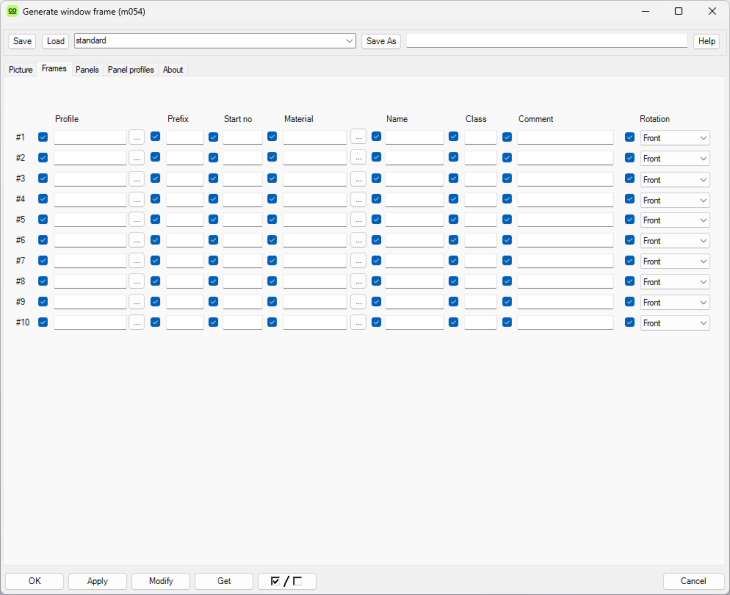Viewport: 730px width, 595px height.
Task: Uncheck the Name checkbox for row #5
Action: coord(377,219)
